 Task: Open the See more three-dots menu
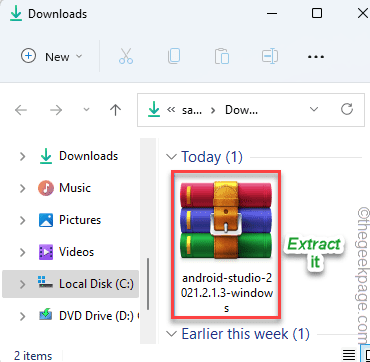pos(316,57)
